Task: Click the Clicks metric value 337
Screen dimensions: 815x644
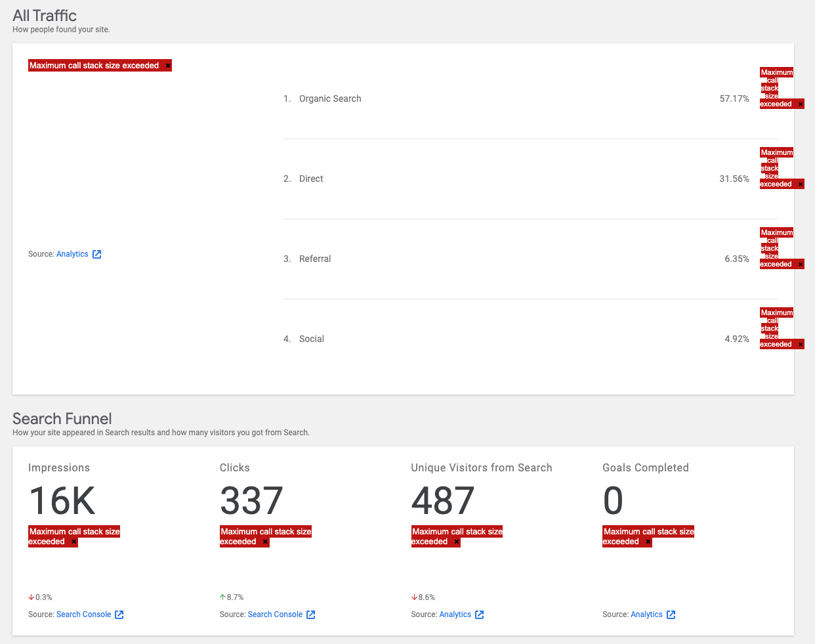Action: [x=251, y=502]
